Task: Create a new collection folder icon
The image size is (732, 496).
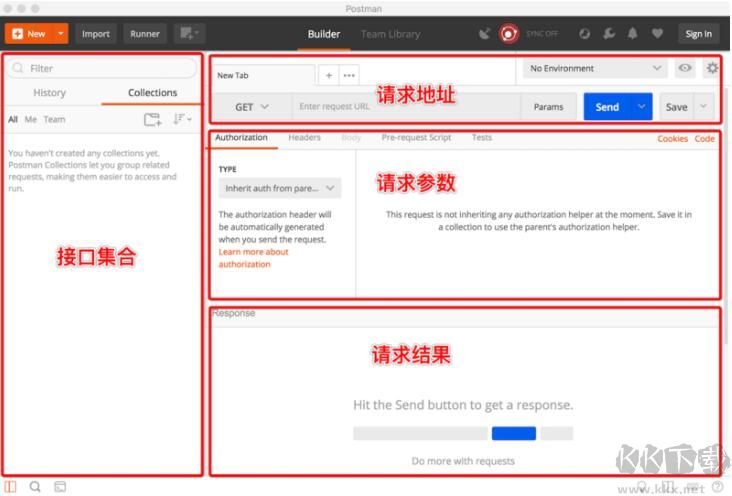Action: point(152,119)
